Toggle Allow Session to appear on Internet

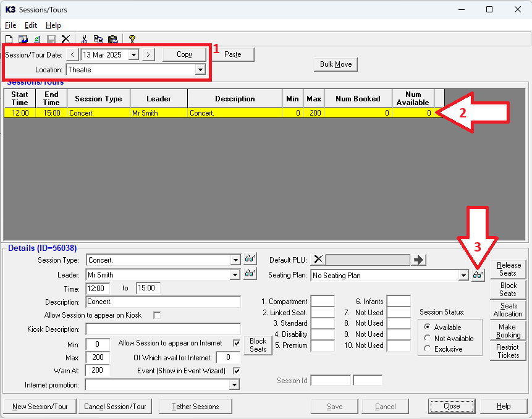(237, 343)
